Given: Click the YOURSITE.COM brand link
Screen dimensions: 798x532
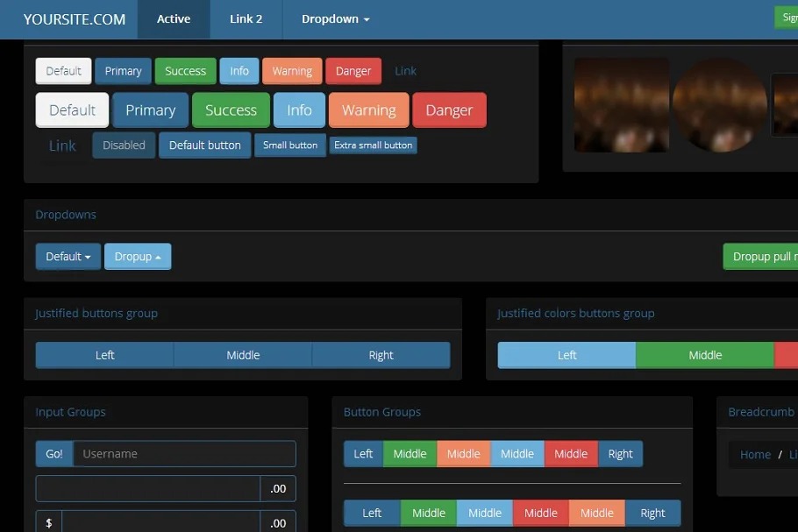Looking at the screenshot, I should [x=75, y=19].
